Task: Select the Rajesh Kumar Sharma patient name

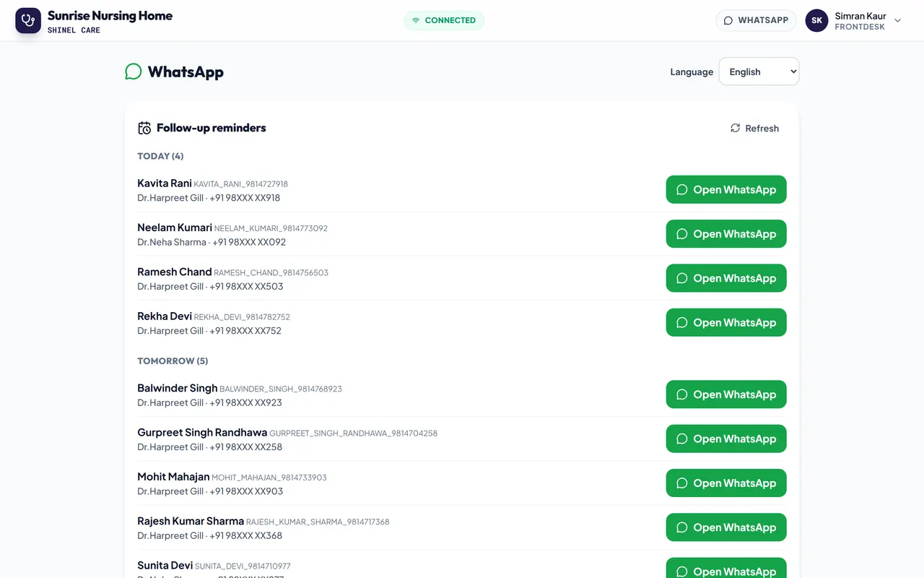Action: click(191, 521)
